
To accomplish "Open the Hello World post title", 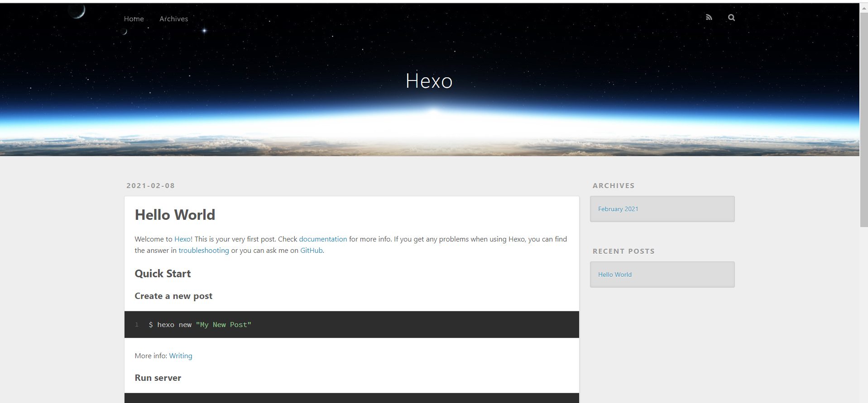I will tap(175, 215).
